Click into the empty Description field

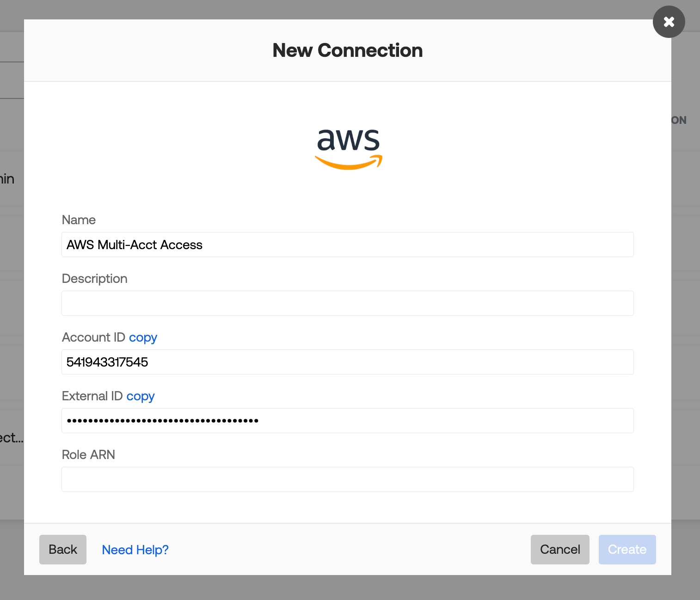[348, 303]
